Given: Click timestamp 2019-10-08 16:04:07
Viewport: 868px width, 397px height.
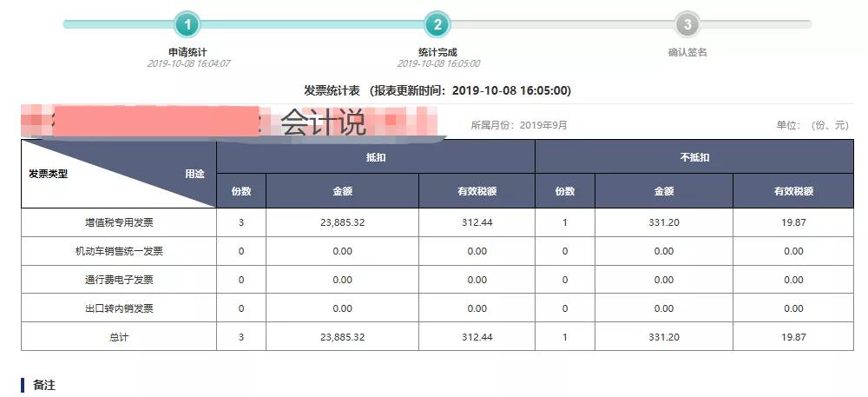Looking at the screenshot, I should point(188,63).
